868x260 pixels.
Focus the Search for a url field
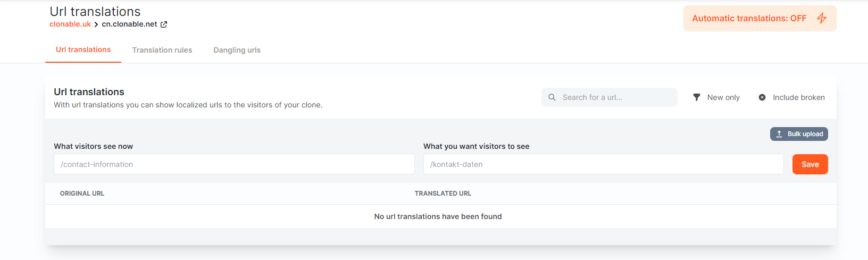610,97
